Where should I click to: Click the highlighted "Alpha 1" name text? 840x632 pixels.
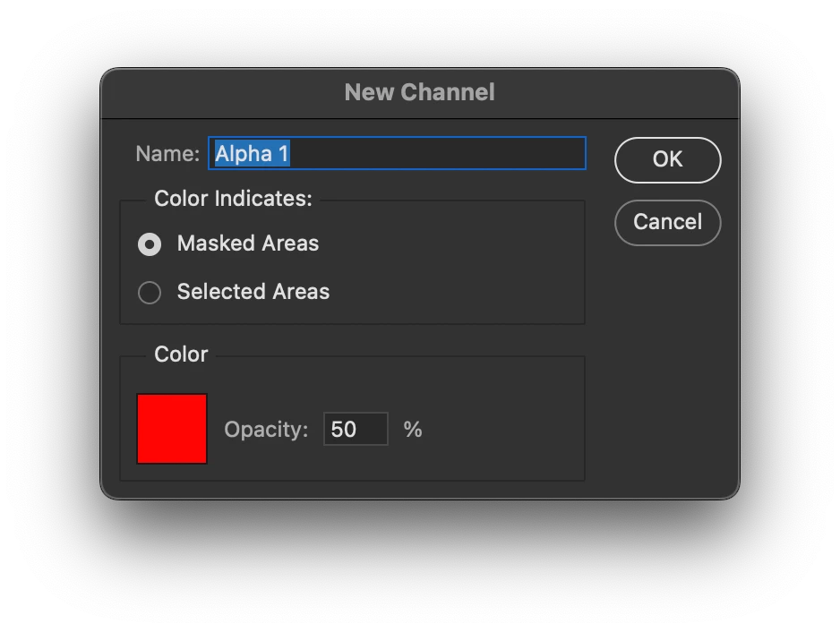point(252,154)
